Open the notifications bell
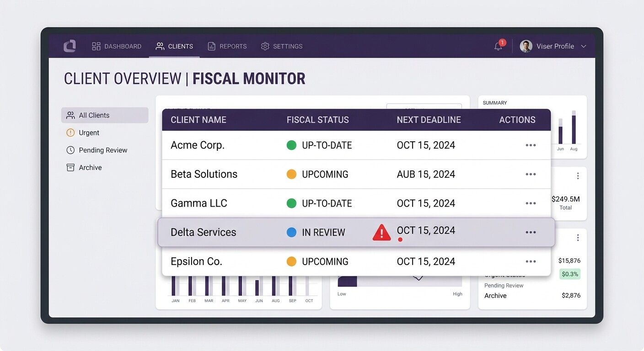This screenshot has width=644, height=351. [x=499, y=46]
